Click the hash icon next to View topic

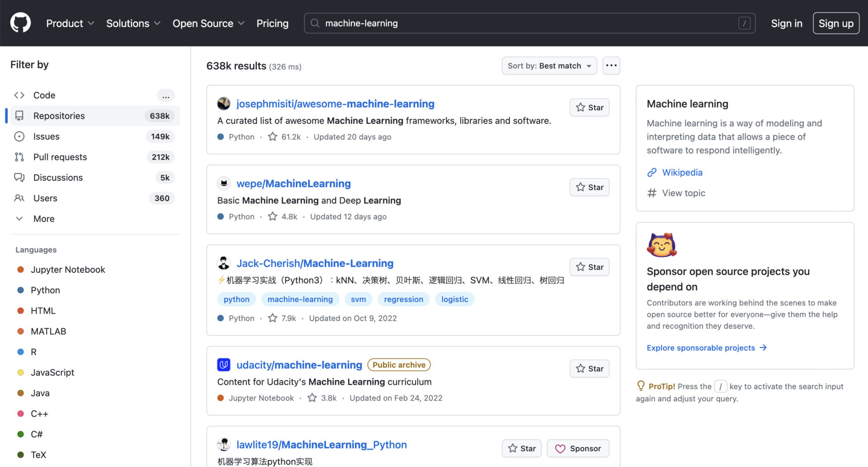(651, 193)
